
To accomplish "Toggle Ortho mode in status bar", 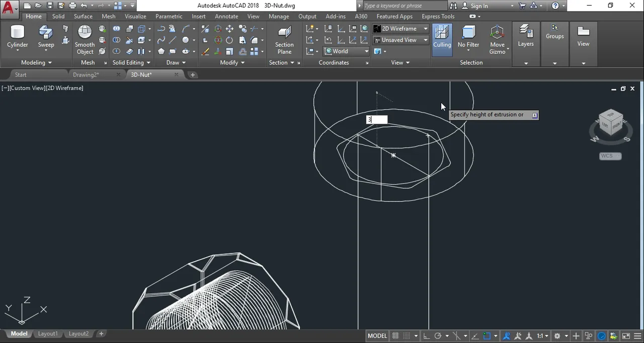I will 426,336.
